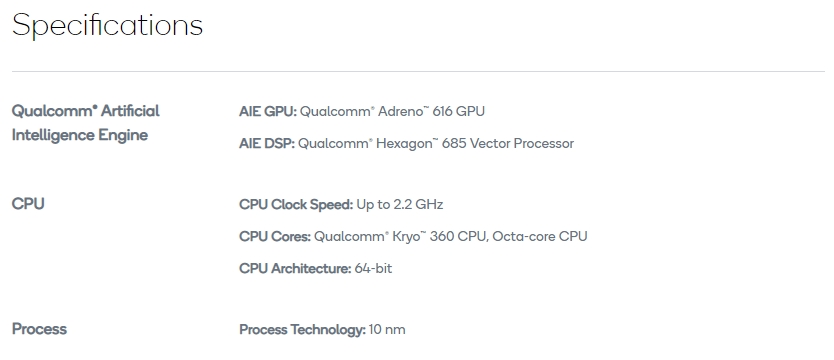
Task: Select Kryo 360 CPU text
Action: tap(440, 236)
